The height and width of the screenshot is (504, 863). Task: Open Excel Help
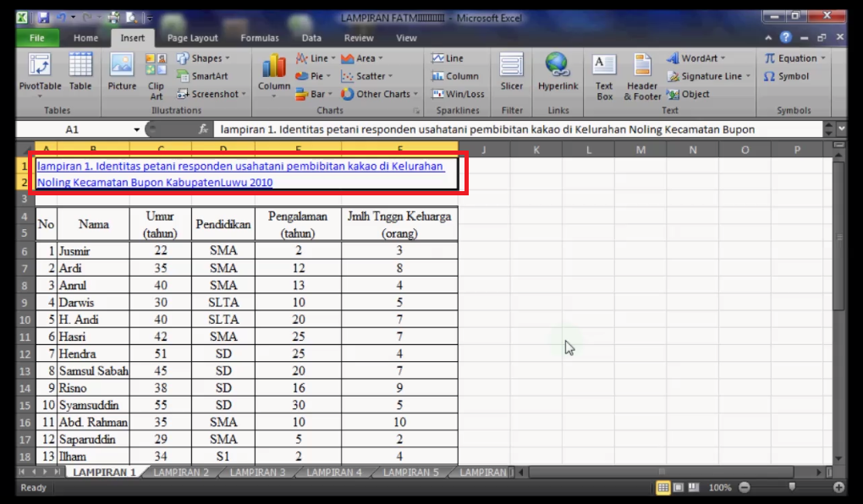[785, 37]
